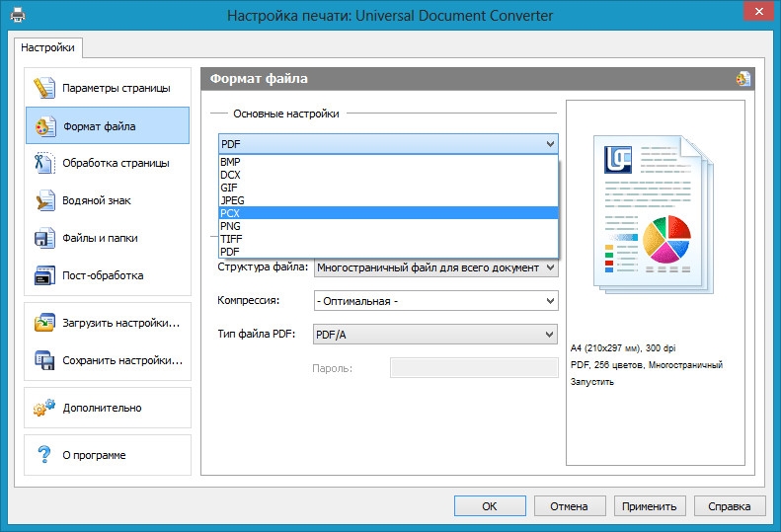Image resolution: width=781 pixels, height=532 pixels.
Task: Click the Обработка страницы scissors icon
Action: tap(44, 163)
